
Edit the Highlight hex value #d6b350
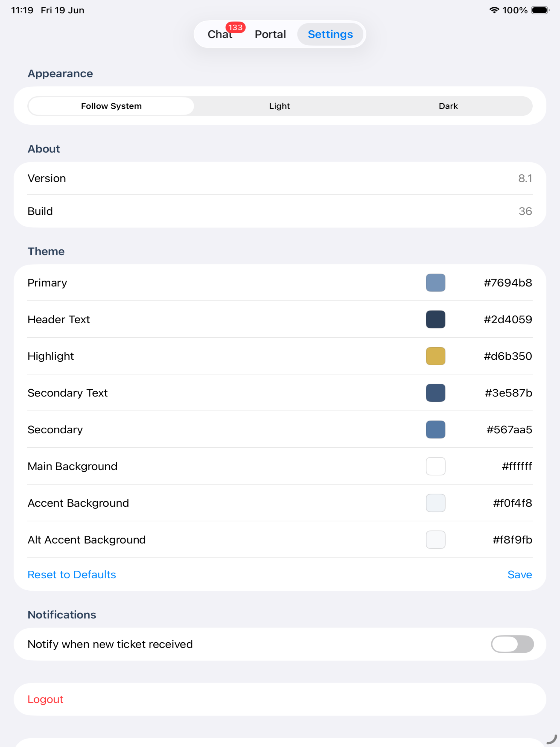[x=508, y=356]
